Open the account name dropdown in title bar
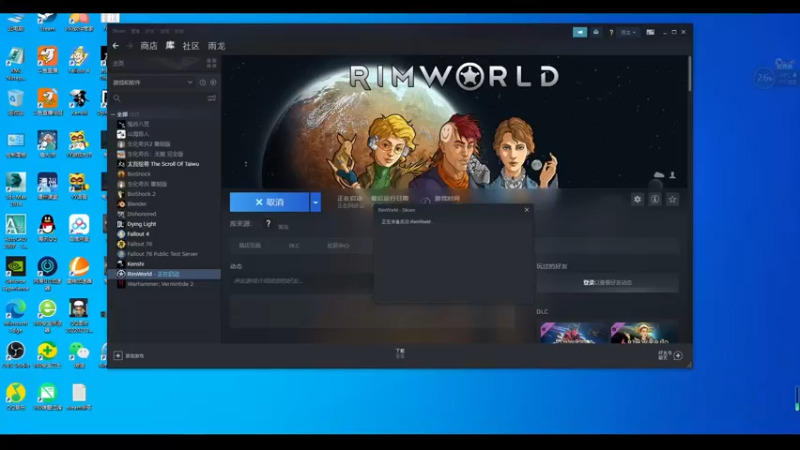This screenshot has height=450, width=800. tap(628, 32)
